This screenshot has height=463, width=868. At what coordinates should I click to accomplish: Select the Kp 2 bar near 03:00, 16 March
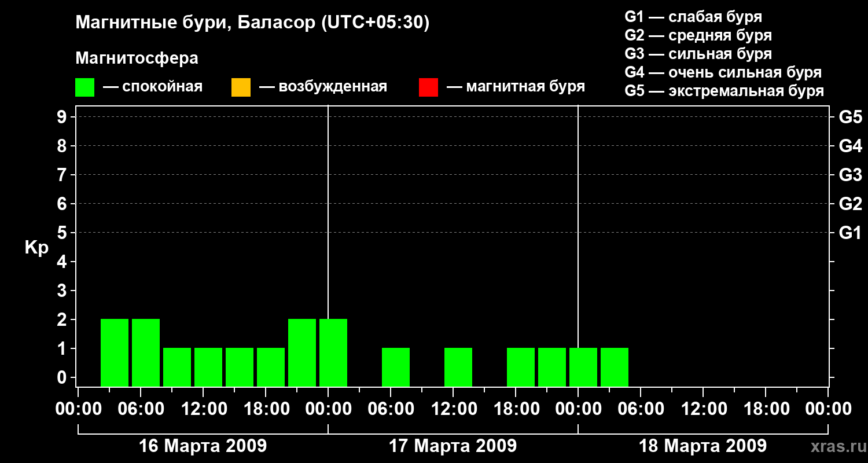coord(115,352)
